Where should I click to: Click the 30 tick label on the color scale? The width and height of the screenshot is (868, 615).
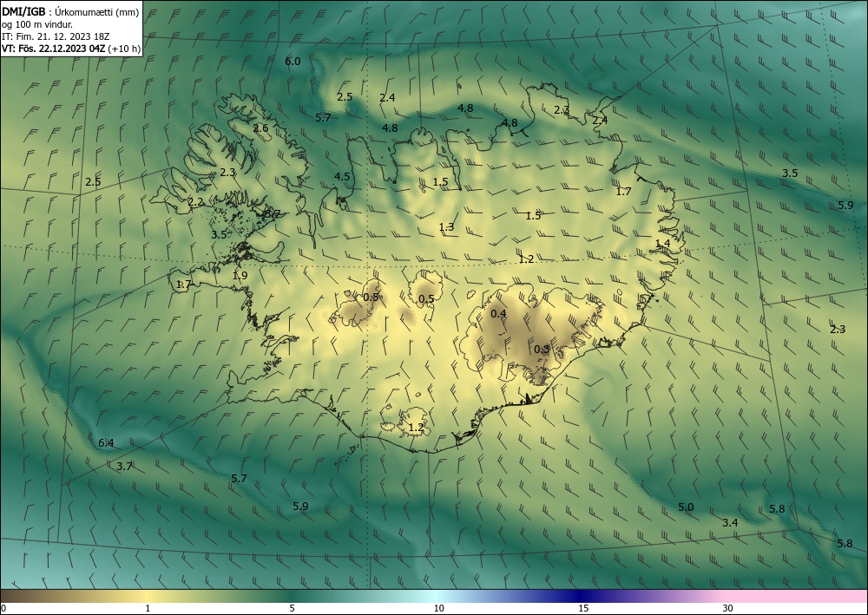[x=728, y=608]
